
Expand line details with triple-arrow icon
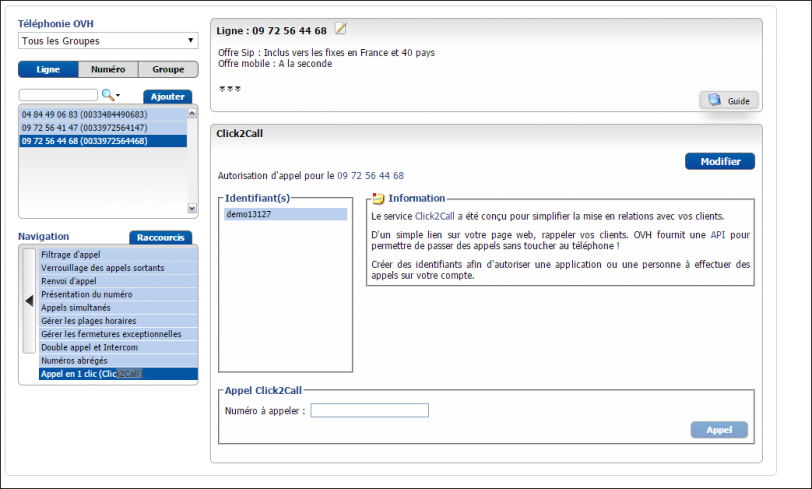click(230, 89)
